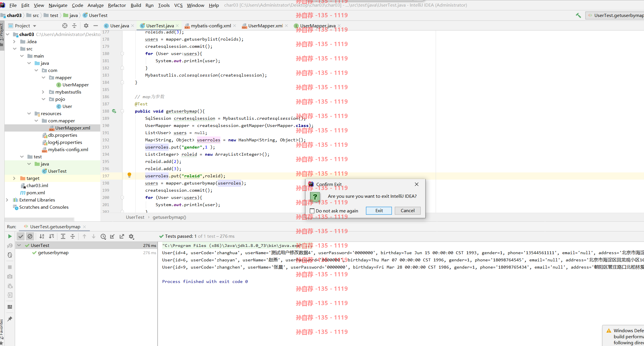This screenshot has height=346, width=644.
Task: Expand the target folder
Action: tap(14, 178)
